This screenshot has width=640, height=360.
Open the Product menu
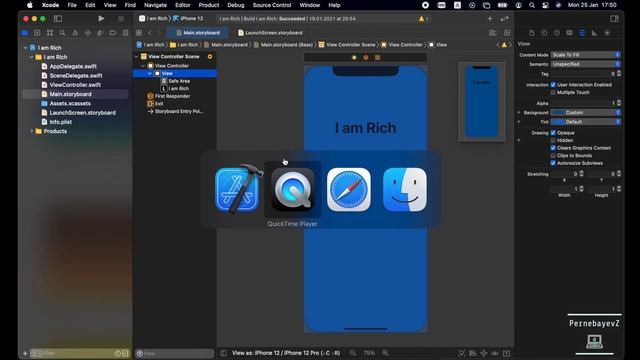tap(209, 5)
